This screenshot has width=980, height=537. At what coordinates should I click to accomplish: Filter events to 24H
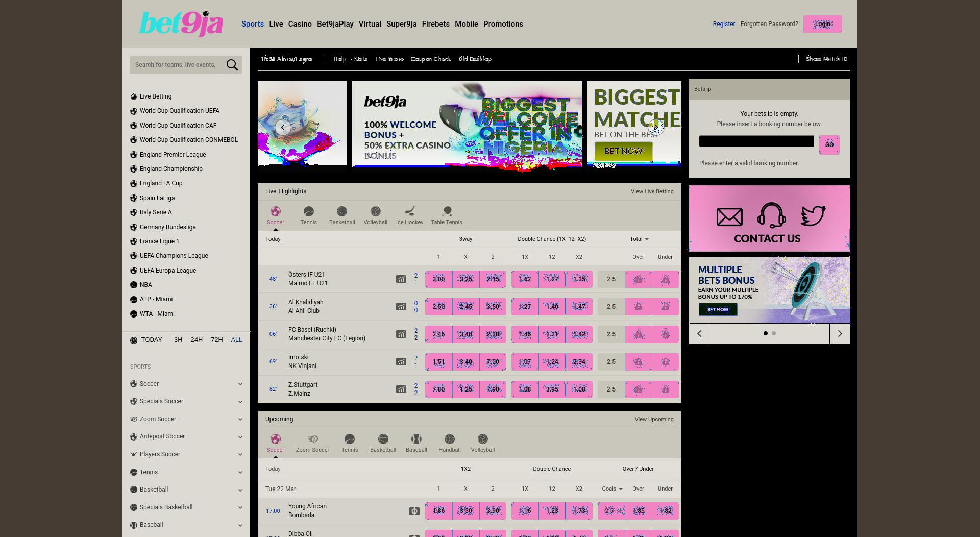[197, 340]
